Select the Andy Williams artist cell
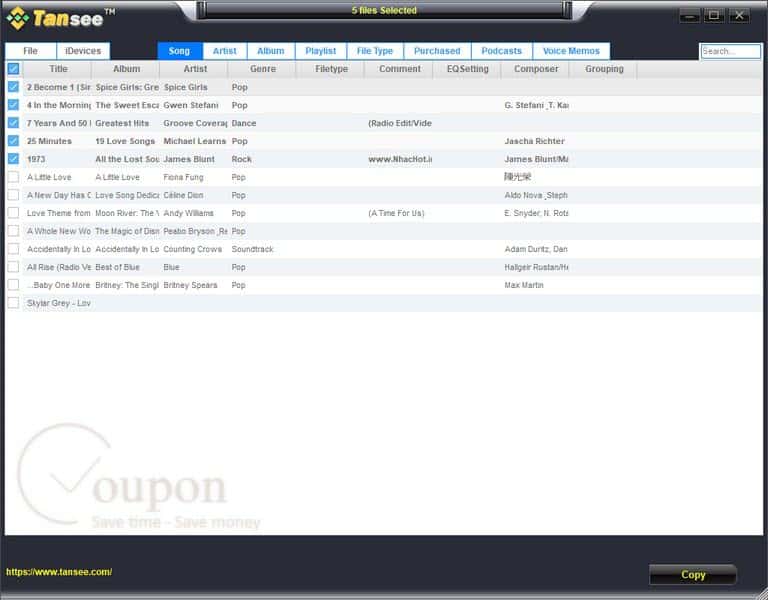The width and height of the screenshot is (768, 600). [x=188, y=213]
